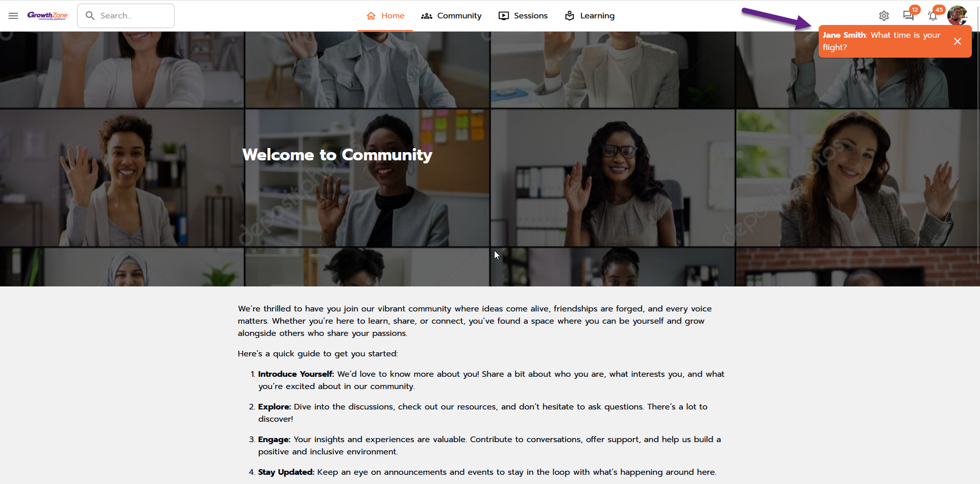Image resolution: width=980 pixels, height=484 pixels.
Task: Click the search magnifier icon
Action: 90,16
